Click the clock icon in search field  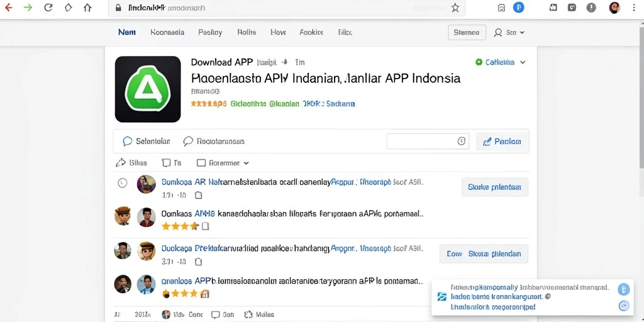(461, 141)
